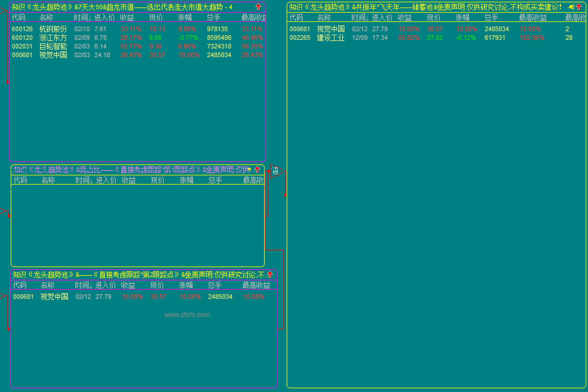The image size is (588, 392).
Task: Select 杭钢股份 row in first panel
Action: (x=53, y=29)
